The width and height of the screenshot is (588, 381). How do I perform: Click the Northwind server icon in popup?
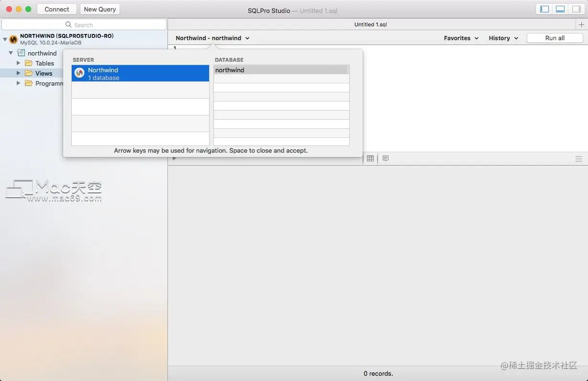point(80,73)
